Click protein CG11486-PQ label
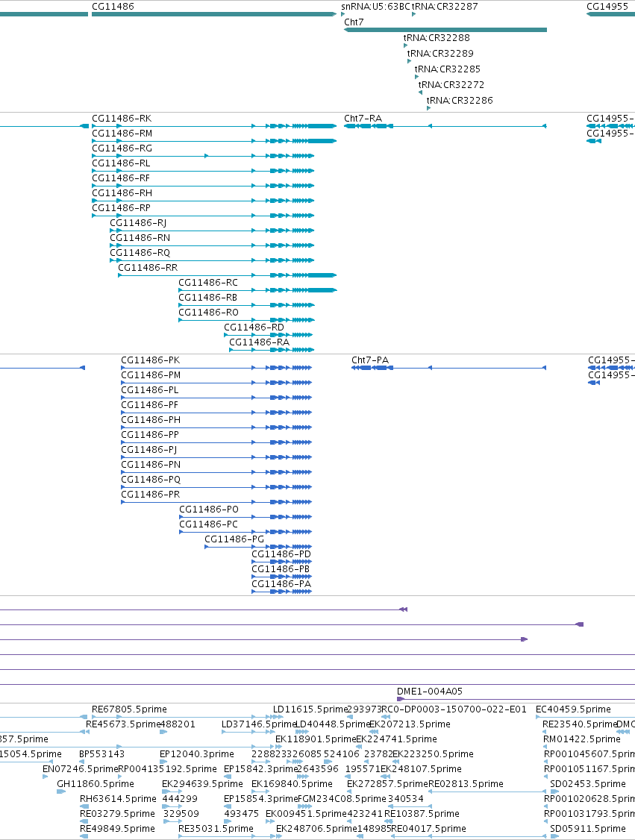The image size is (635, 840). 151,480
